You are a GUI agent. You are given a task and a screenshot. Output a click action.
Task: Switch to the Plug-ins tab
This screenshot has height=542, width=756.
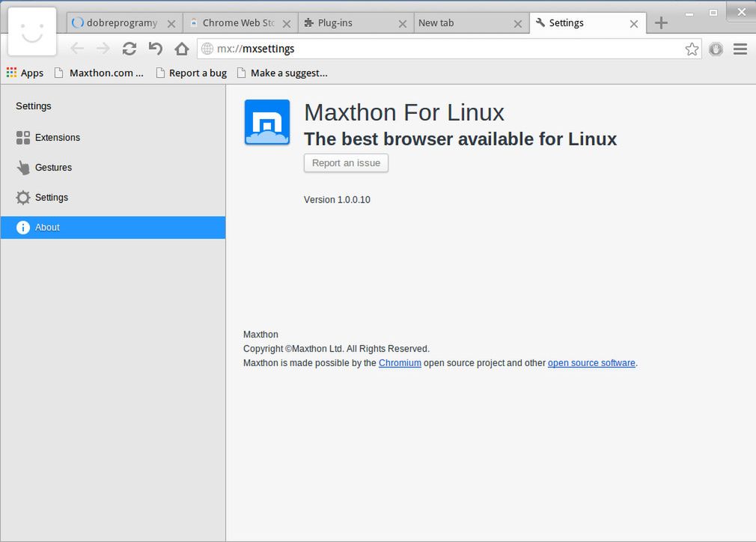(x=356, y=23)
